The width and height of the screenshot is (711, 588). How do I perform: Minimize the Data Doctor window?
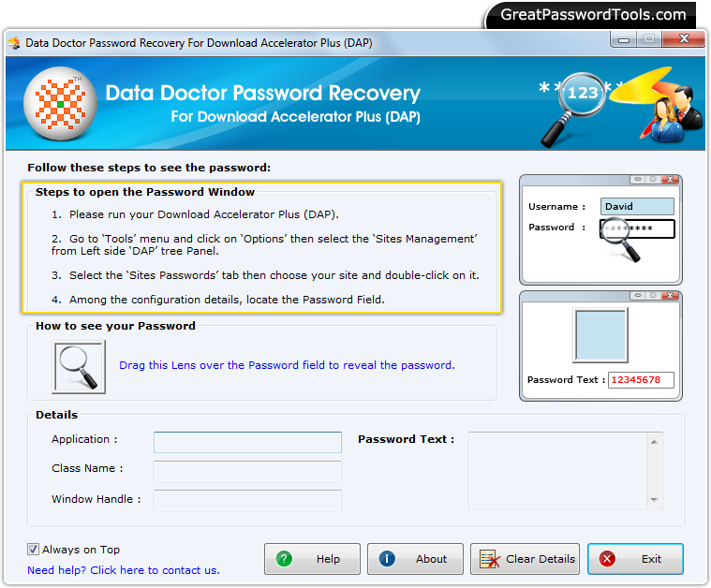pyautogui.click(x=624, y=39)
